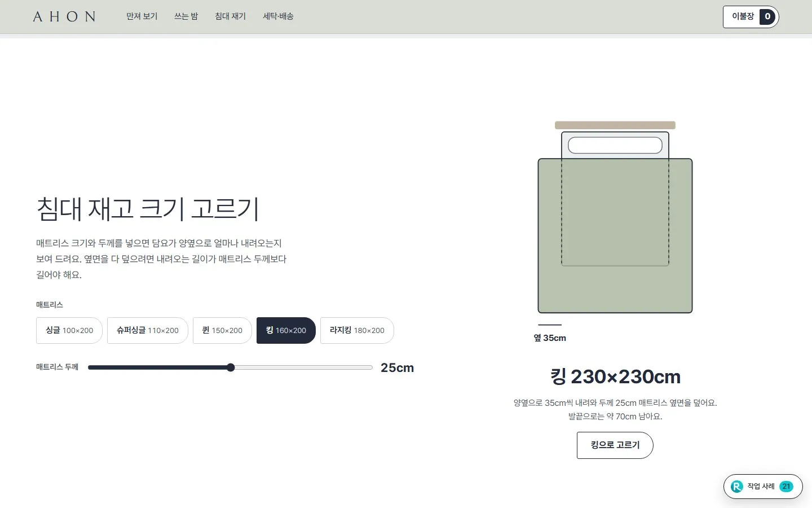The width and height of the screenshot is (812, 508).
Task: Click the 매트리스 두께 slider handle
Action: (231, 367)
